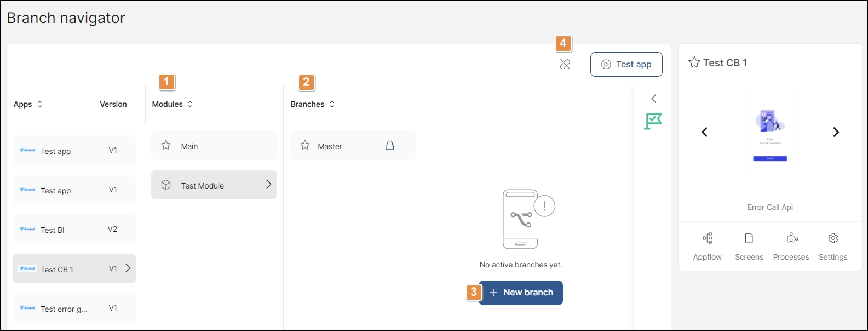Viewport: 868px width, 331px height.
Task: Star the Master branch as favorite
Action: point(305,146)
